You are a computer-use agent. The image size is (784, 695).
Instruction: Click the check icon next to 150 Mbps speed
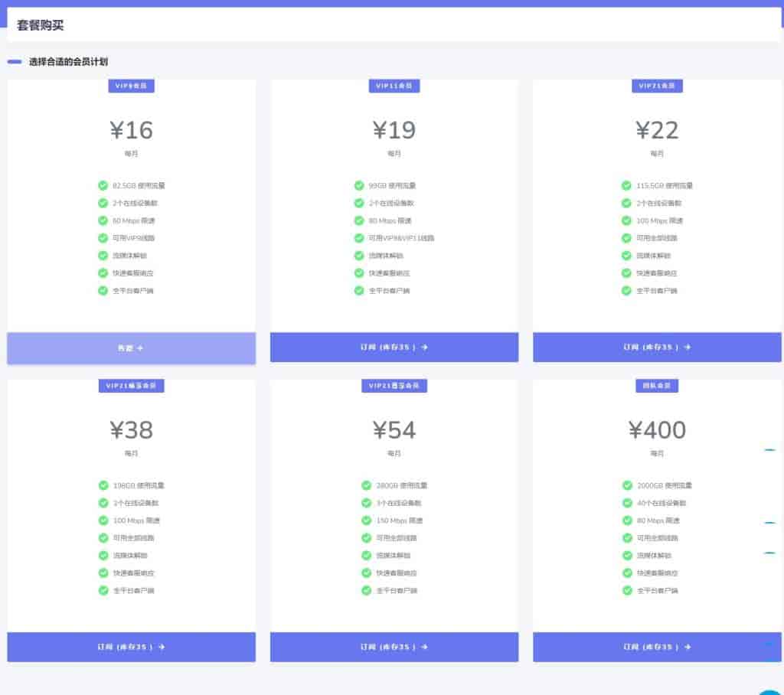367,520
